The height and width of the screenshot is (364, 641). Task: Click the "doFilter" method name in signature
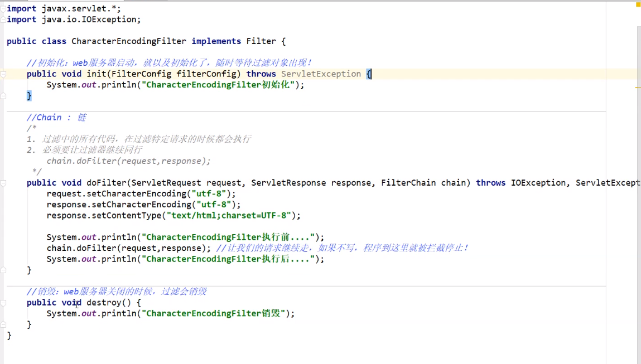click(x=107, y=183)
